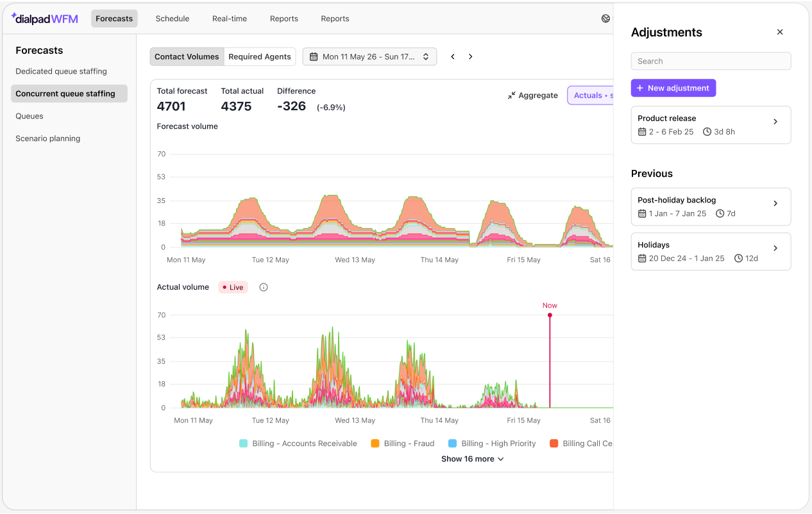Image resolution: width=812 pixels, height=514 pixels.
Task: Click the globe icon in the top bar
Action: pos(605,19)
